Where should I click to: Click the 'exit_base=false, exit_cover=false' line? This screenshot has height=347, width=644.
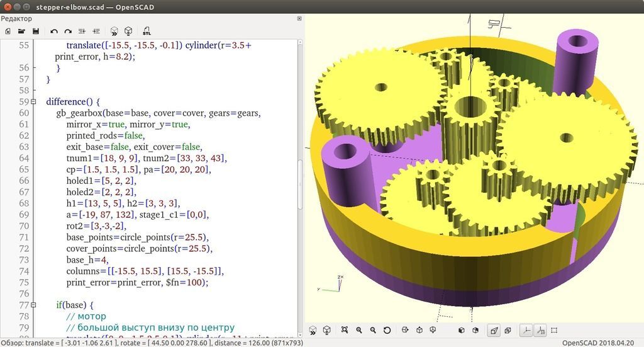point(135,147)
